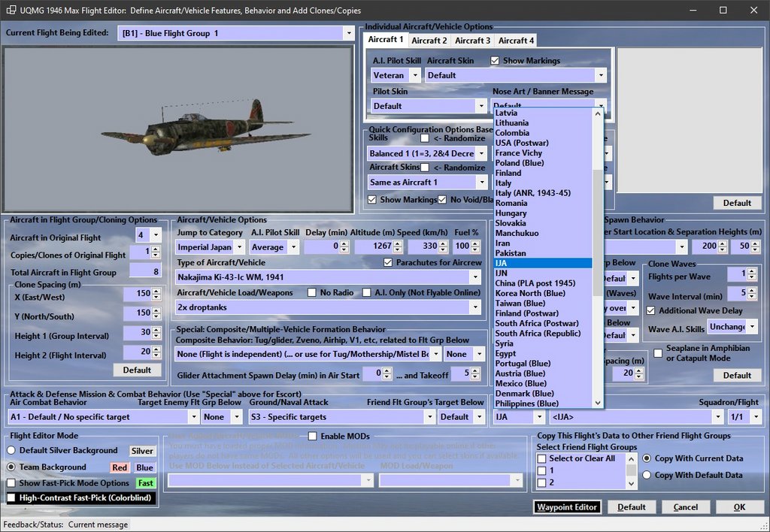
Task: Select the Team Background radio button
Action: [x=12, y=467]
